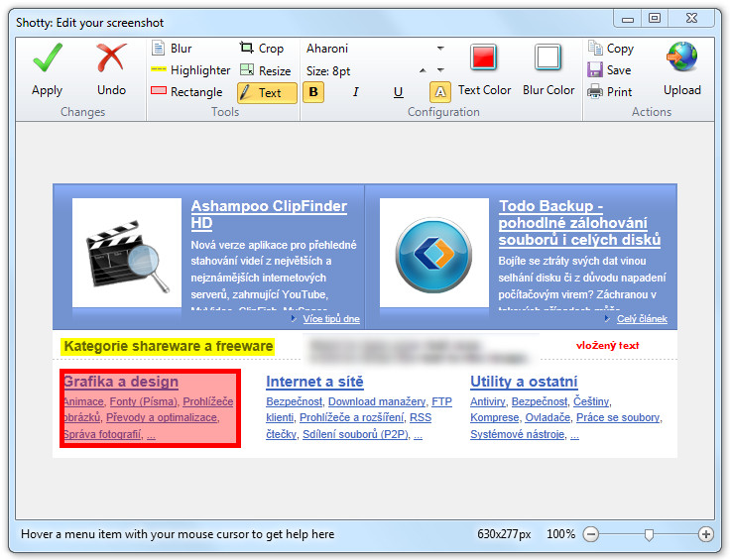Click the Práce se soubory link
Viewport: 730px width, 560px height.
618,417
